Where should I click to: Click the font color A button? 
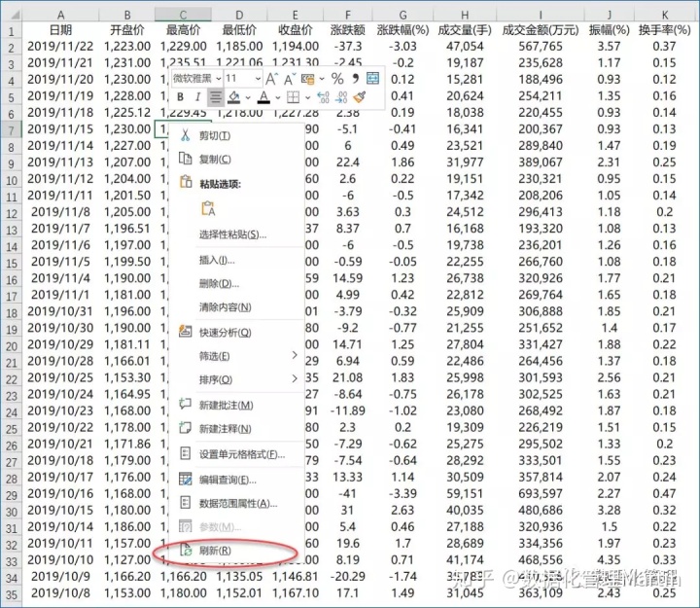pyautogui.click(x=263, y=96)
